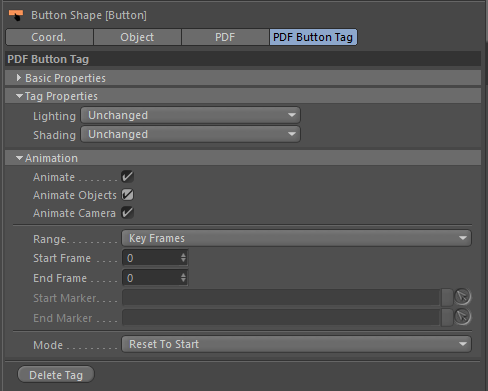Screen dimensions: 488x391
Task: Click the End Marker link field
Action: click(281, 317)
